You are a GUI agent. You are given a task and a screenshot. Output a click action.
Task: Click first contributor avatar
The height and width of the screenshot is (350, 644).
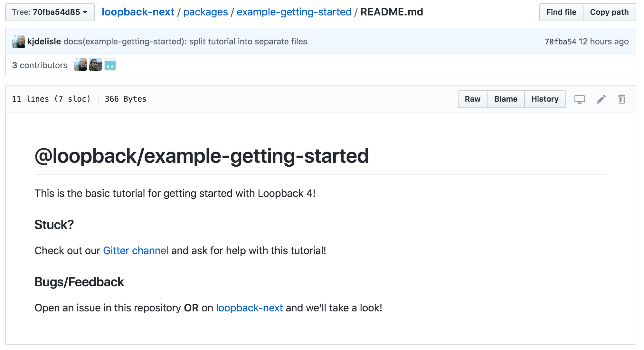[x=80, y=65]
